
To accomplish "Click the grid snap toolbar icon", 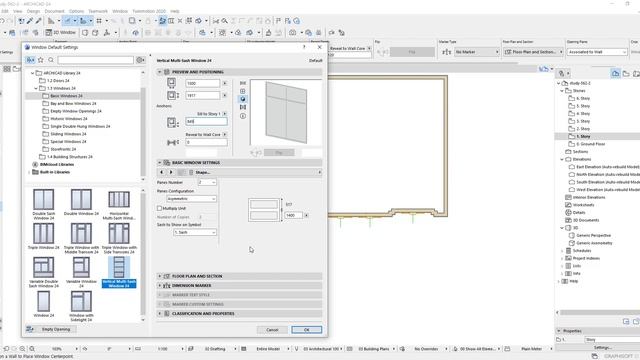I will point(99,21).
